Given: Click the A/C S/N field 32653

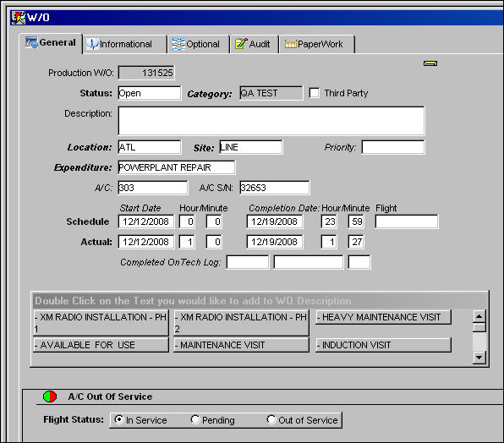Looking at the screenshot, I should point(275,188).
